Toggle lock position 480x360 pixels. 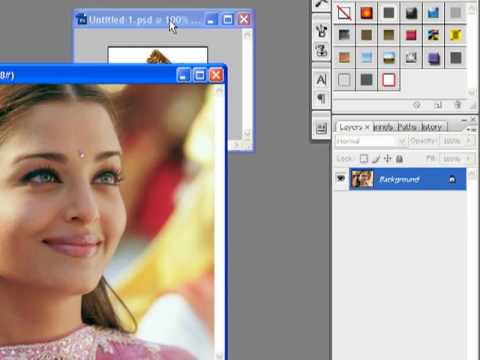(x=387, y=159)
